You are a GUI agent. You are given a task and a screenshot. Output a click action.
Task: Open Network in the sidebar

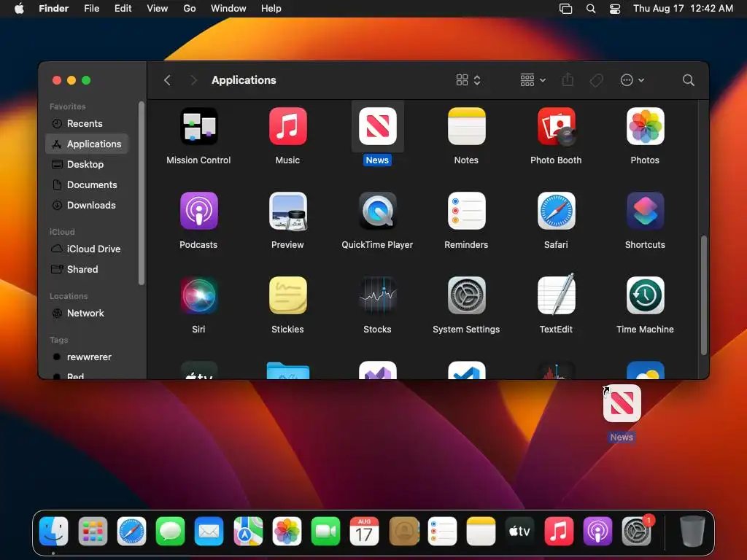coord(87,314)
